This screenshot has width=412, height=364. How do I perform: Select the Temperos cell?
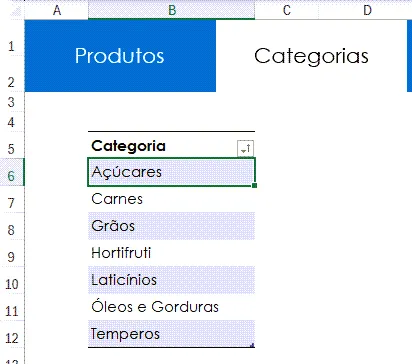coord(171,334)
